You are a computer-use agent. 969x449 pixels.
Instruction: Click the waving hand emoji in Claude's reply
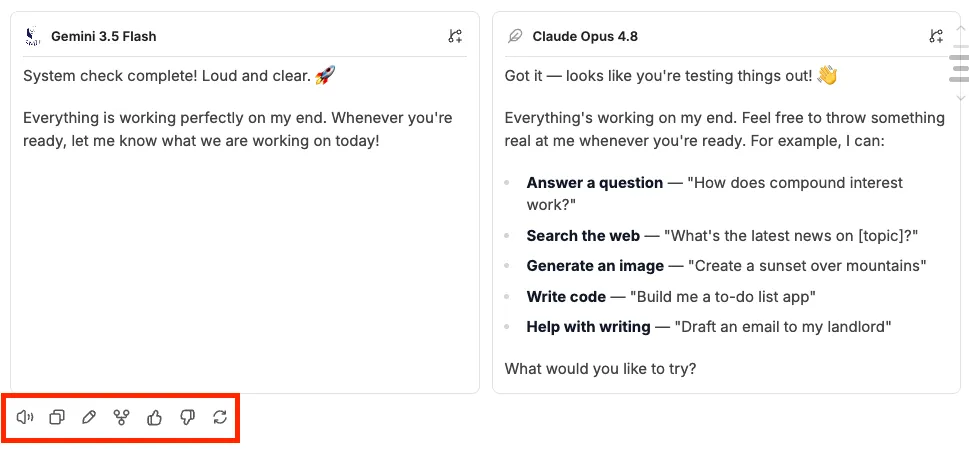(x=827, y=76)
